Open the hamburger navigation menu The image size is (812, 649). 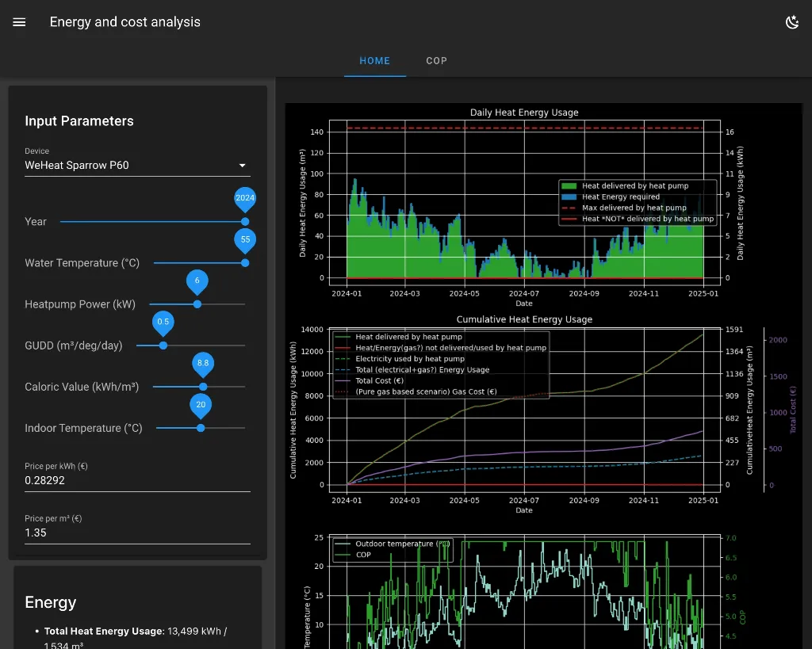coord(20,22)
